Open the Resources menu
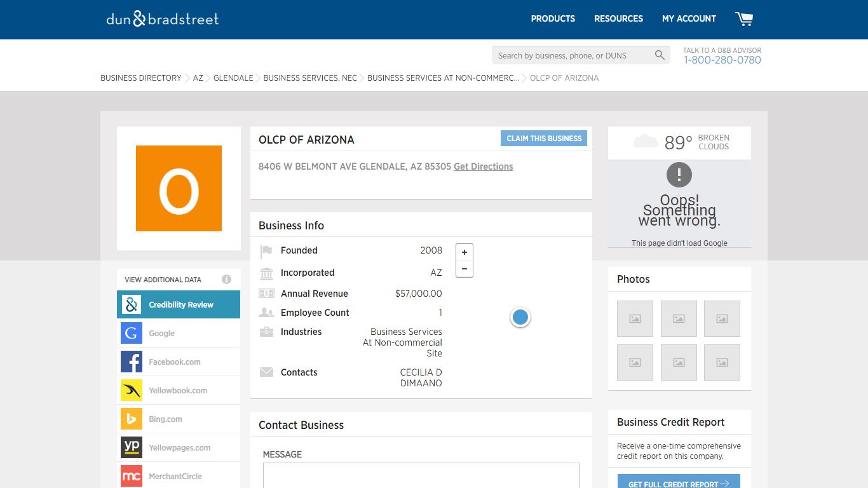This screenshot has height=488, width=868. tap(618, 19)
